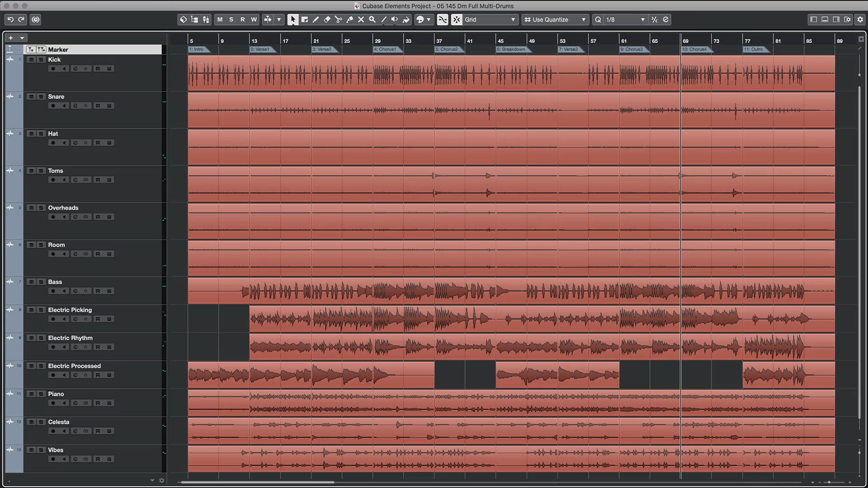Toggle the right zone panel icon
This screenshot has height=488, width=868.
click(836, 19)
